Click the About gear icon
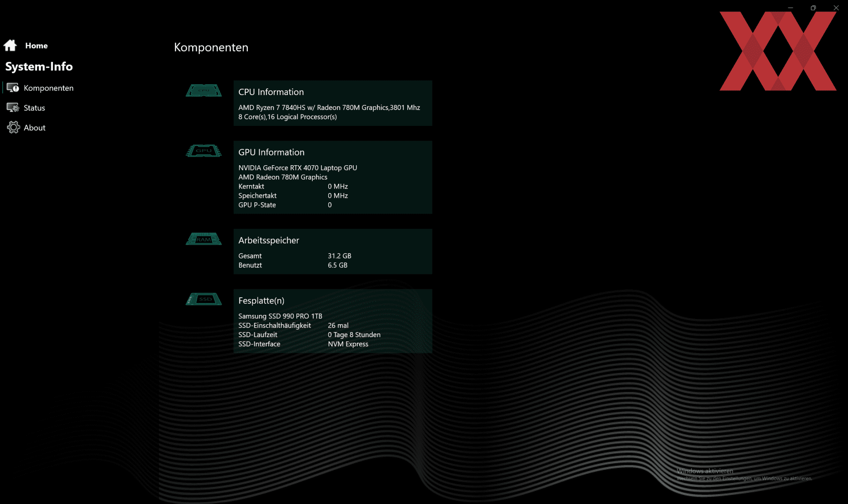This screenshot has height=504, width=848. 13,127
